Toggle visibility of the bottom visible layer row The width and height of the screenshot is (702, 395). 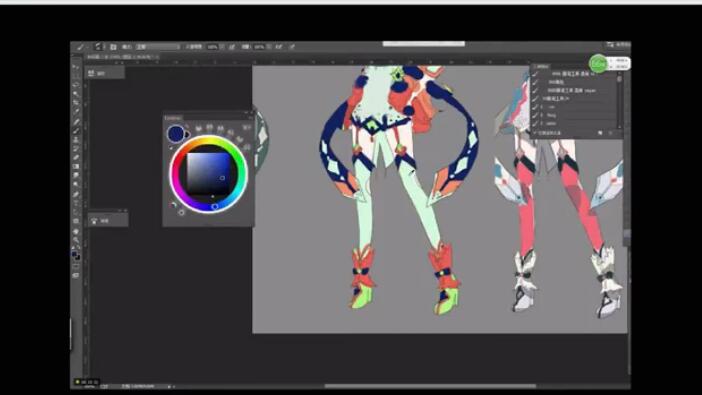tap(535, 123)
